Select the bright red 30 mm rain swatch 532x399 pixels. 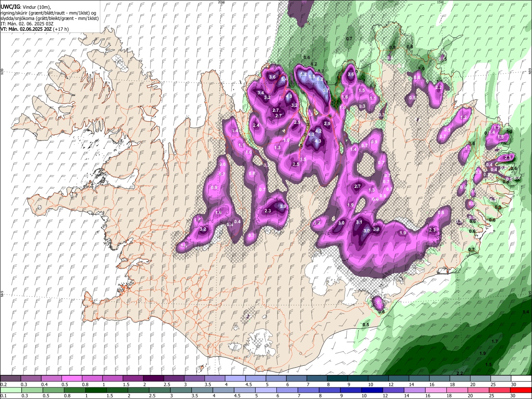click(521, 390)
